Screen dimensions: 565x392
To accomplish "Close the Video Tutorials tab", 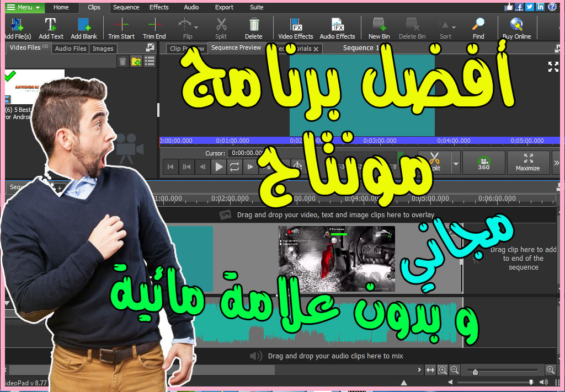I will pos(316,49).
